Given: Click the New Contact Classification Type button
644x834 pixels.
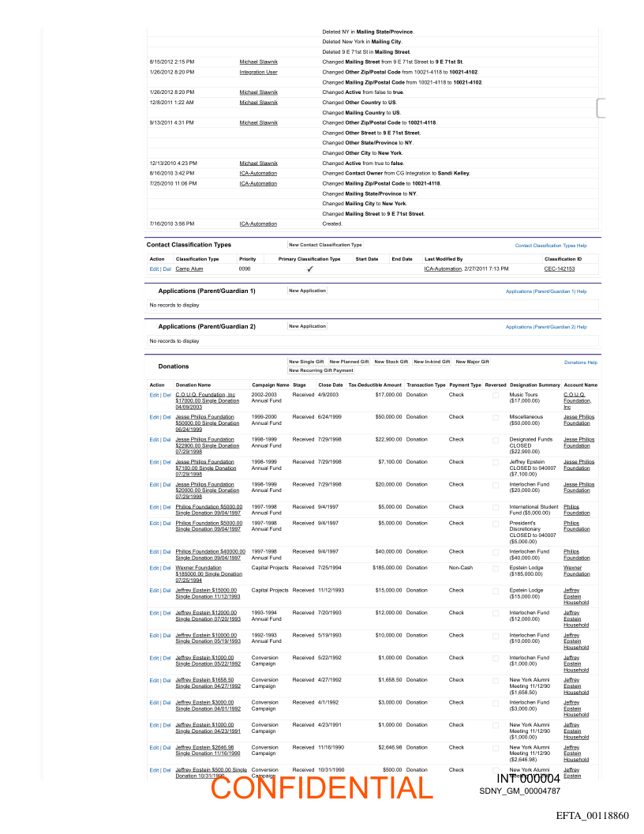Looking at the screenshot, I should point(325,245).
